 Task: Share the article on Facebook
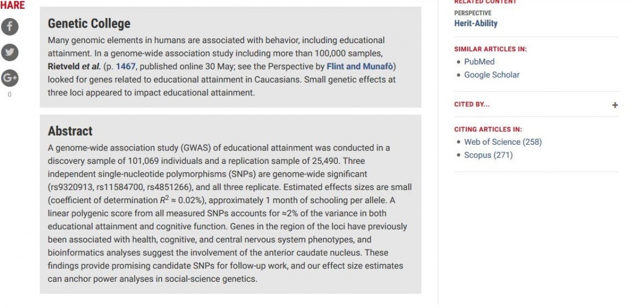[x=10, y=27]
